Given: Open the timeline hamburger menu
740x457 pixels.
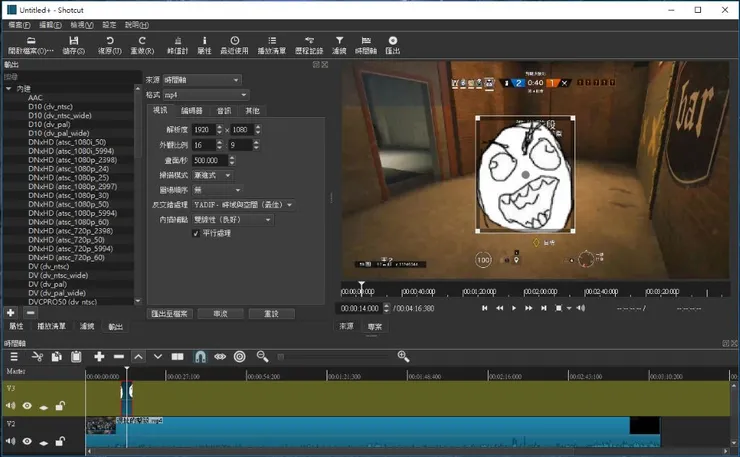Looking at the screenshot, I should (x=14, y=357).
